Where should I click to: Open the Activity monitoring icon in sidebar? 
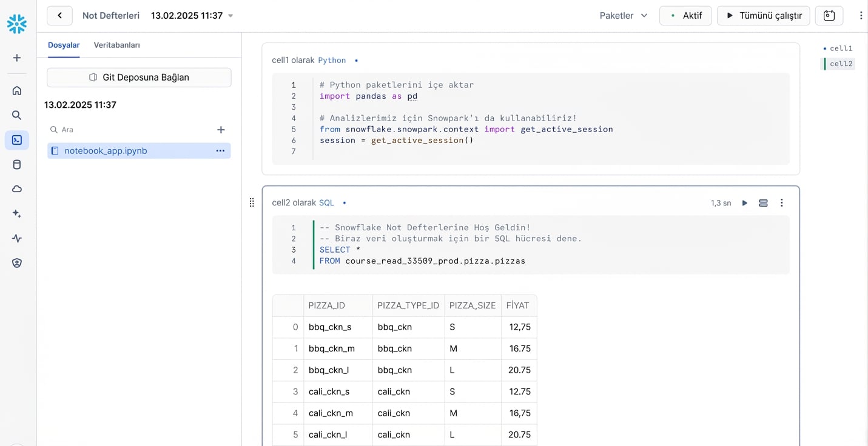click(16, 238)
